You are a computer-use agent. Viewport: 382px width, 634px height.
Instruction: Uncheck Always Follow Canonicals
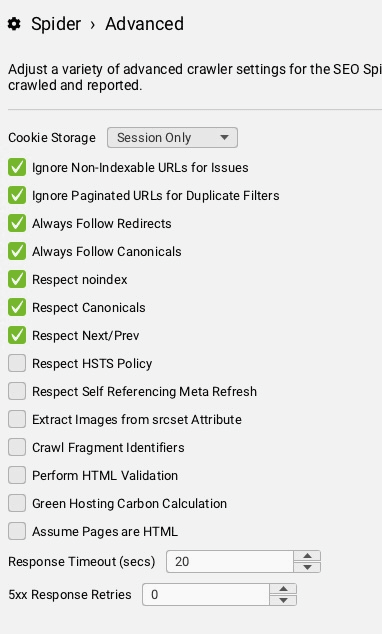coord(17,251)
